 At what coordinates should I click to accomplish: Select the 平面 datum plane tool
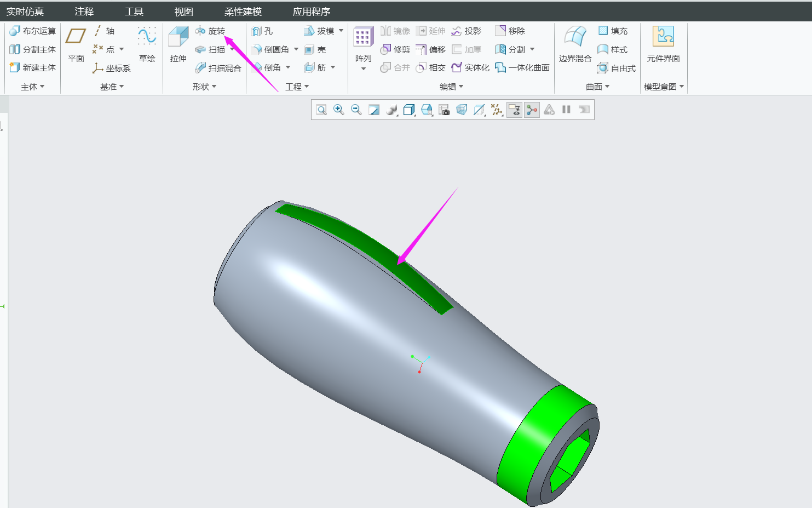click(x=76, y=44)
